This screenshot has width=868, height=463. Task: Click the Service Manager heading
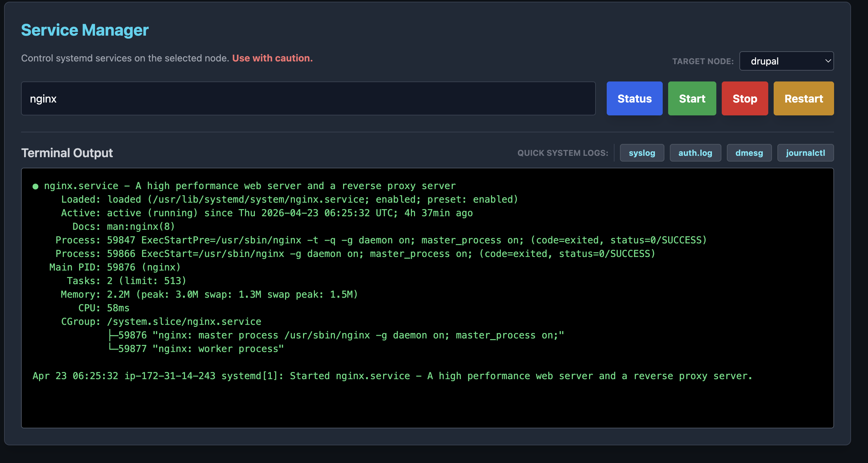click(x=85, y=30)
